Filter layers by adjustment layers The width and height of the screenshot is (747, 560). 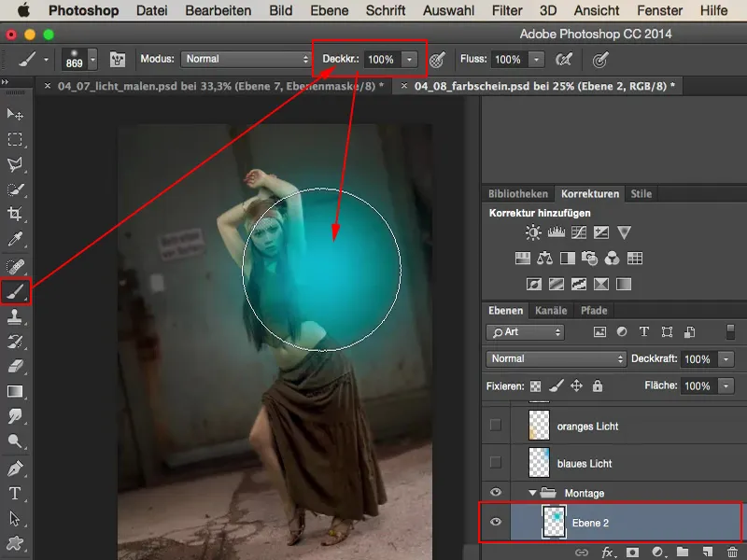tap(622, 332)
